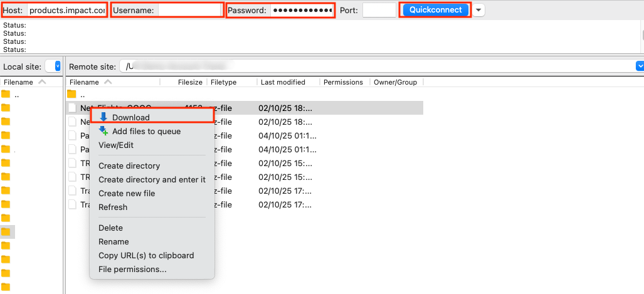Expand the Local site path dropdown
Screen dimensions: 644x294
click(58, 66)
